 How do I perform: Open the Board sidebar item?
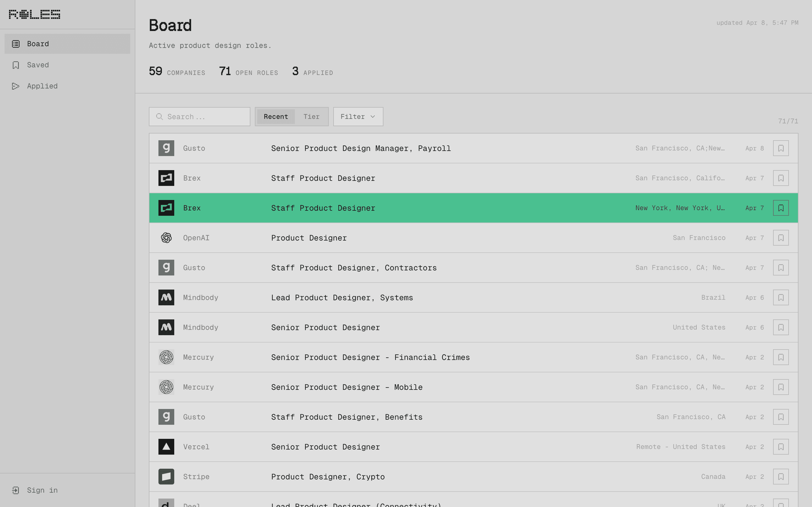click(x=67, y=44)
